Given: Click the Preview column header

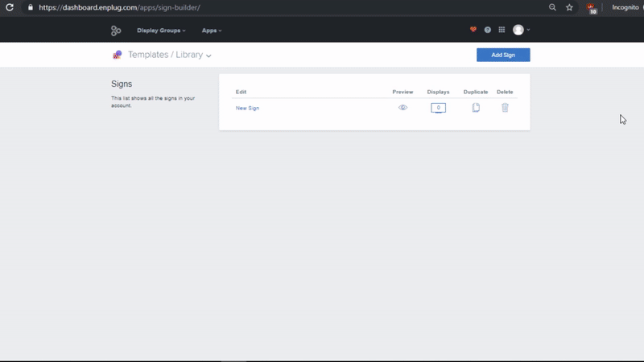Looking at the screenshot, I should tap(402, 92).
